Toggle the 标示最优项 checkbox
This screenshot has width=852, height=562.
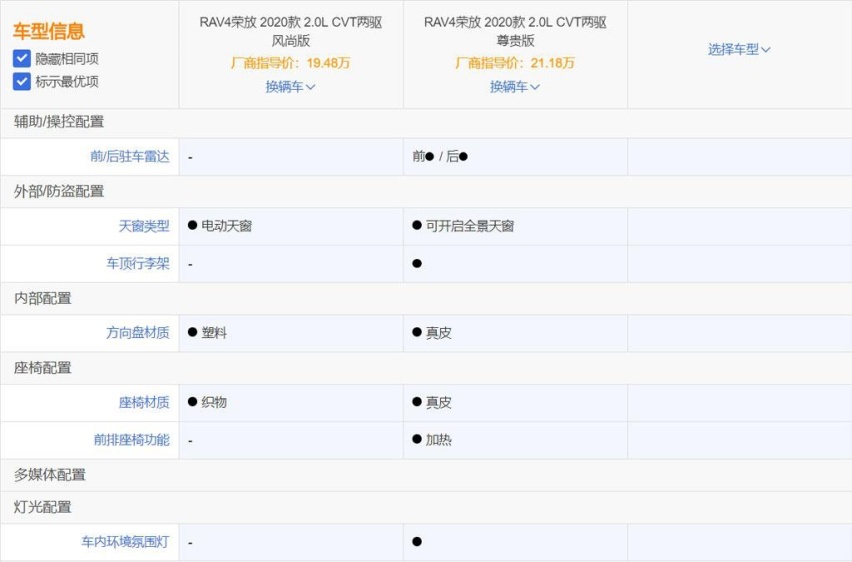click(22, 82)
